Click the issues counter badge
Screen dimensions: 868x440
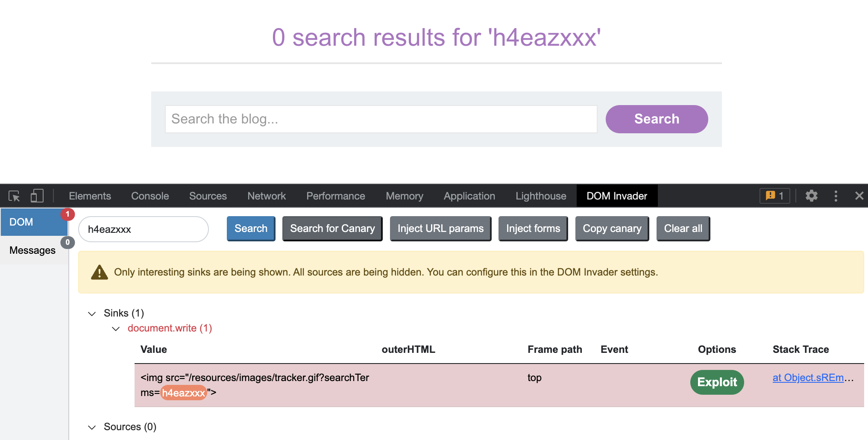tap(774, 196)
